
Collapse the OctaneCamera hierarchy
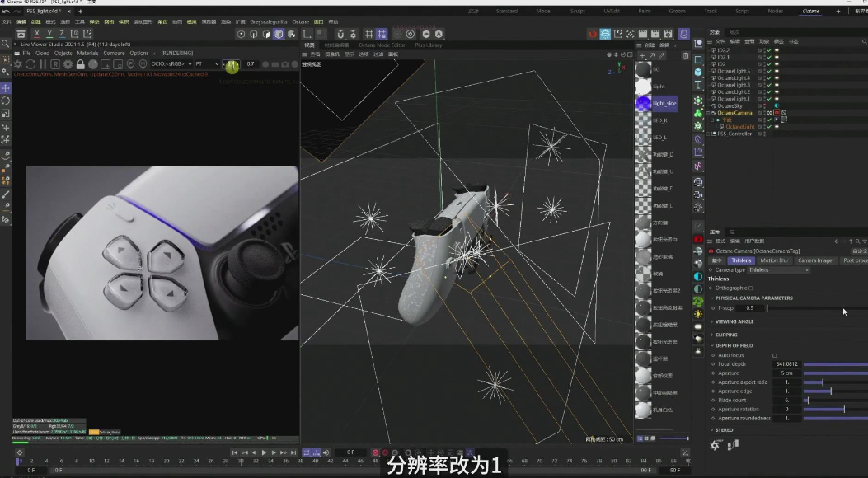pos(709,113)
